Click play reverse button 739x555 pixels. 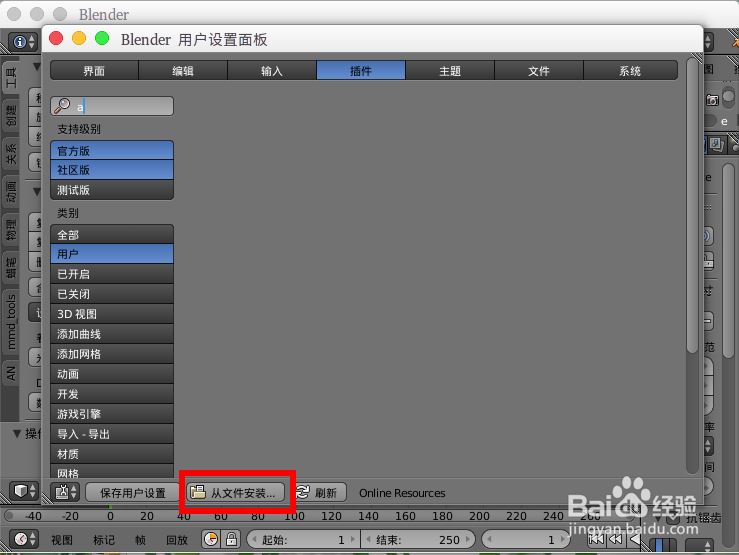click(635, 539)
